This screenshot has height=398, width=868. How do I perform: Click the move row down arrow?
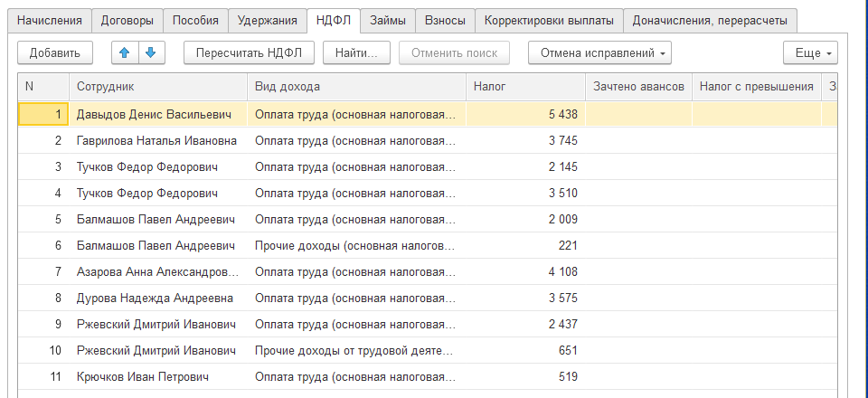point(150,52)
